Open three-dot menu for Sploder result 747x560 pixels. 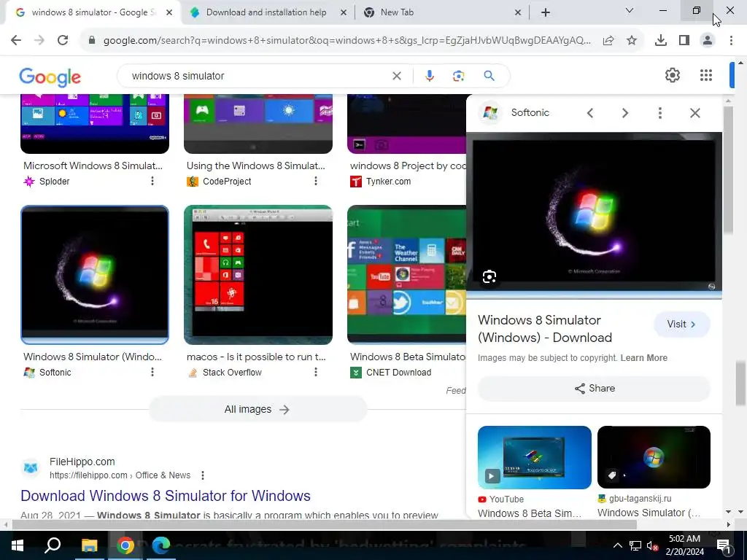tap(152, 181)
